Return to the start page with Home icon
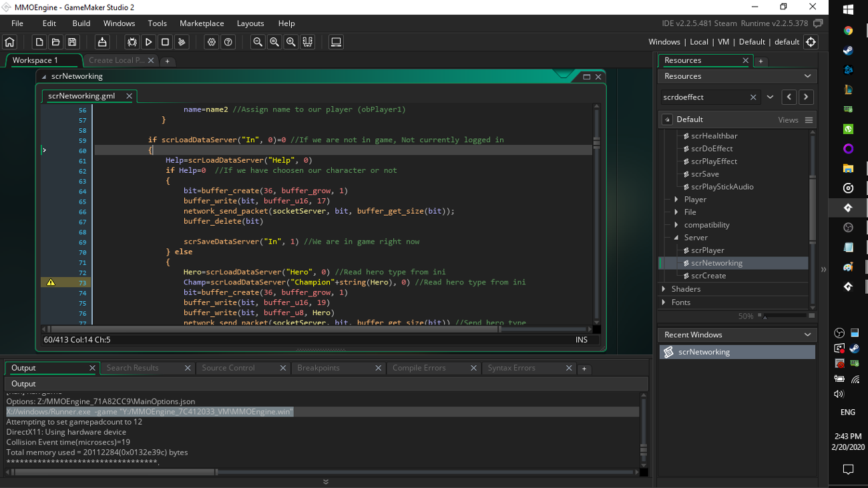 tap(10, 41)
